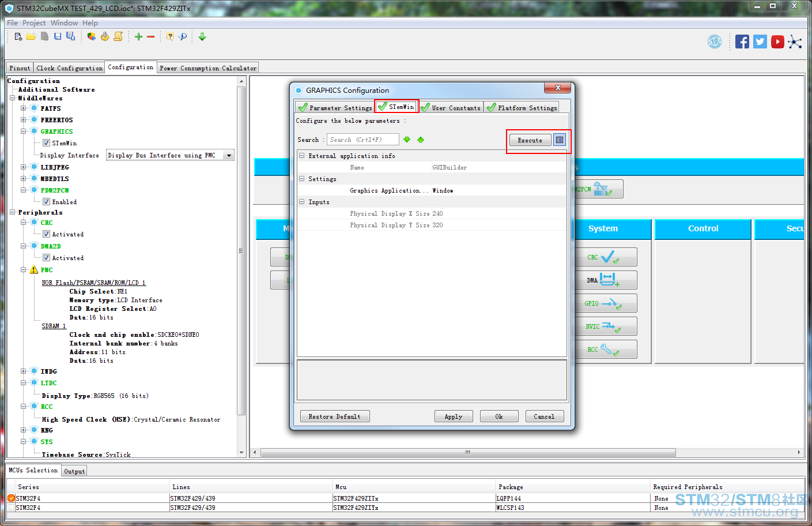Toggle the Activated checkbox under DMA2D
812x526 pixels.
pyautogui.click(x=46, y=258)
